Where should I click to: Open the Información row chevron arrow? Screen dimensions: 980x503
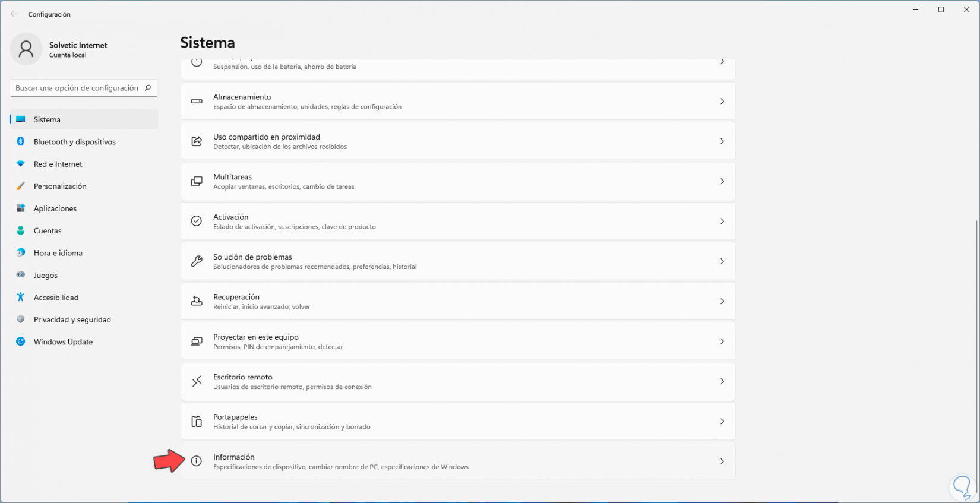pyautogui.click(x=722, y=461)
